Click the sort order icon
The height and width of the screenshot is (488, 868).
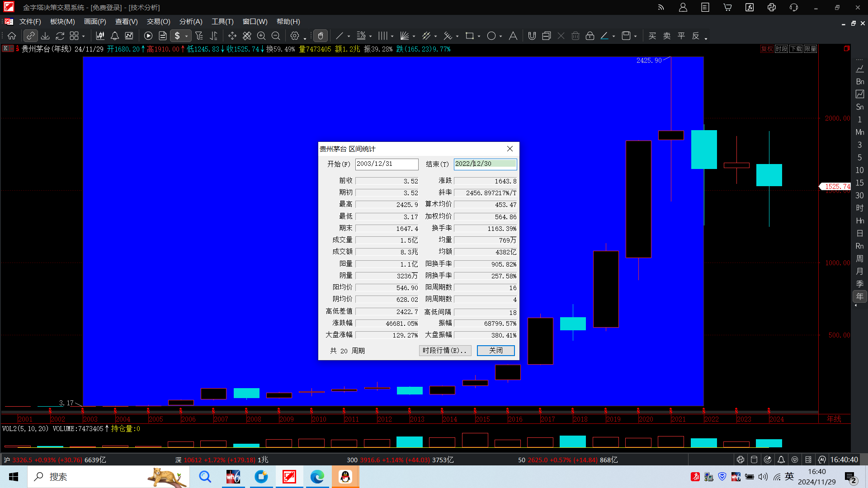pos(213,36)
